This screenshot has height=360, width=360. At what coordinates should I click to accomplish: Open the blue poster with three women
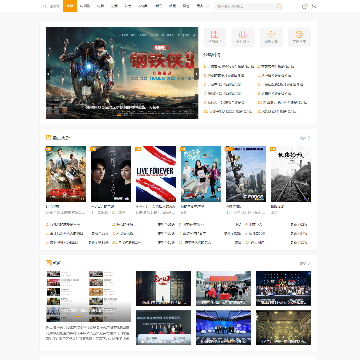click(x=201, y=174)
